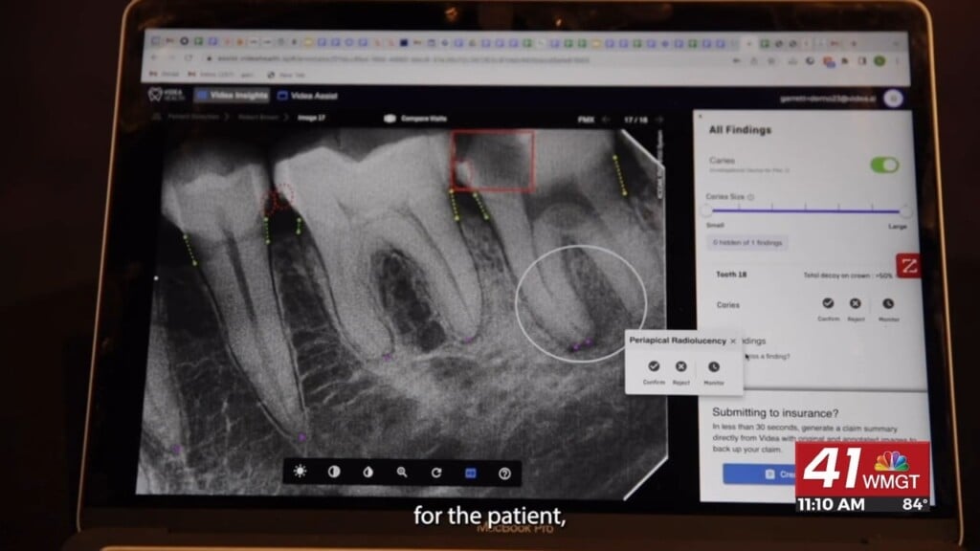Click the contrast half-circle icon
Screen dimensions: 980x551
pos(334,472)
